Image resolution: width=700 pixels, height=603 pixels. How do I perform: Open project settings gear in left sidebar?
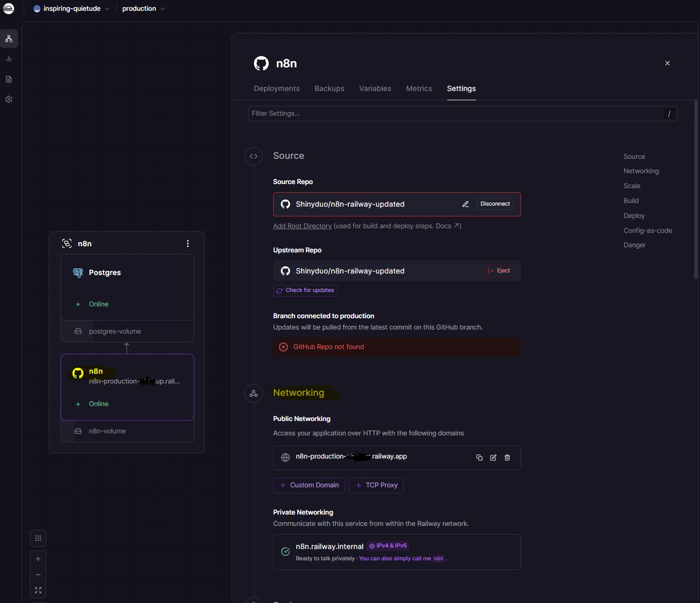[x=9, y=99]
